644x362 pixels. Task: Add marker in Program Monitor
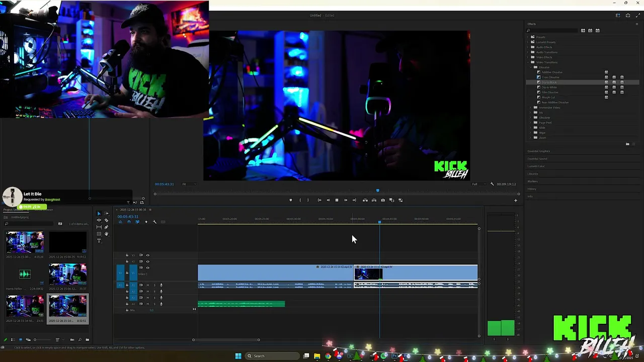point(291,200)
